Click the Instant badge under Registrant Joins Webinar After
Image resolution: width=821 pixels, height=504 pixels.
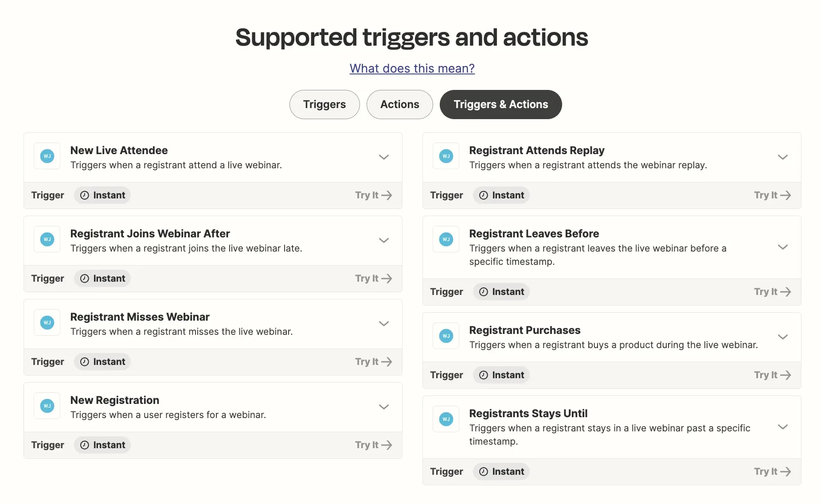pyautogui.click(x=102, y=278)
